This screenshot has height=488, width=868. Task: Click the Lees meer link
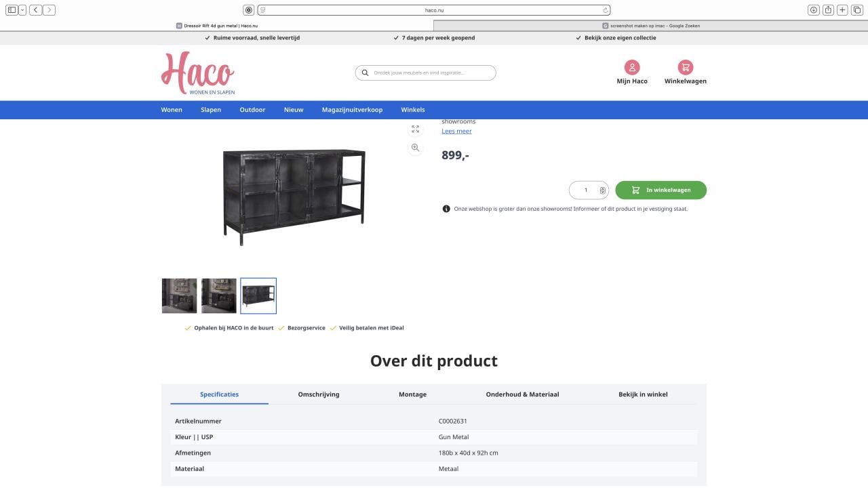pos(456,131)
